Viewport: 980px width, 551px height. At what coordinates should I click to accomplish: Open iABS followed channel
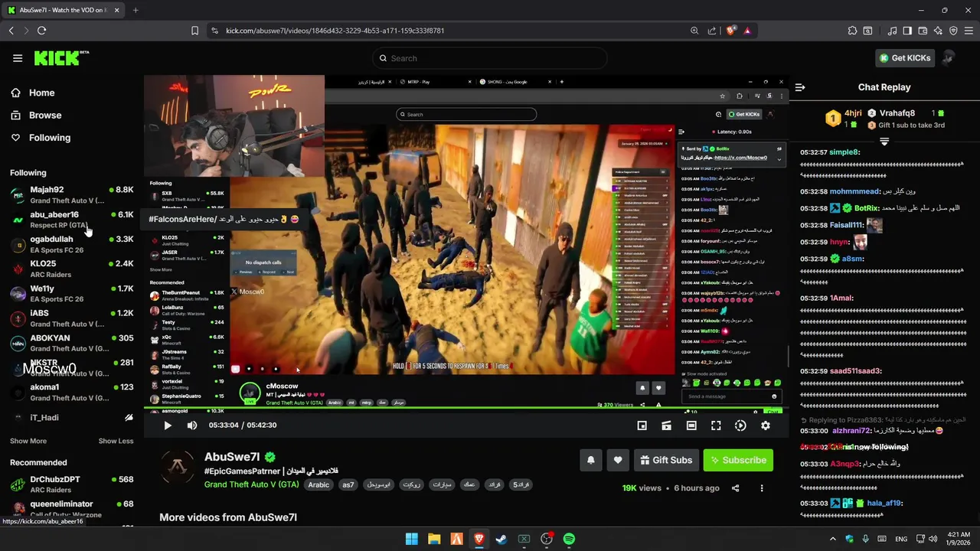72,318
